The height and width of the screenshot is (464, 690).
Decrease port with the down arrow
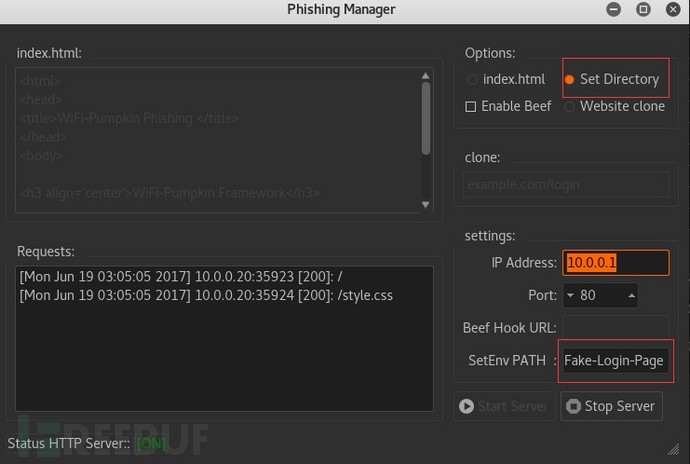tap(570, 295)
